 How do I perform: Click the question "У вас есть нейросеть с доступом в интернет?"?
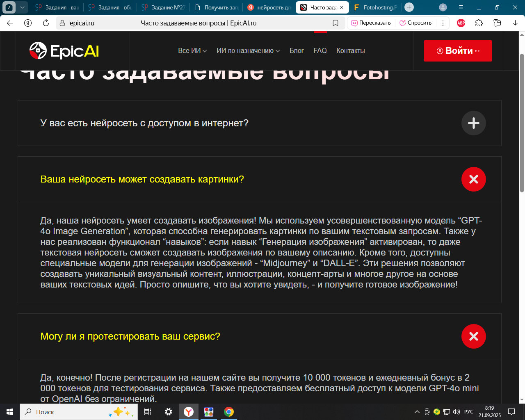click(144, 123)
